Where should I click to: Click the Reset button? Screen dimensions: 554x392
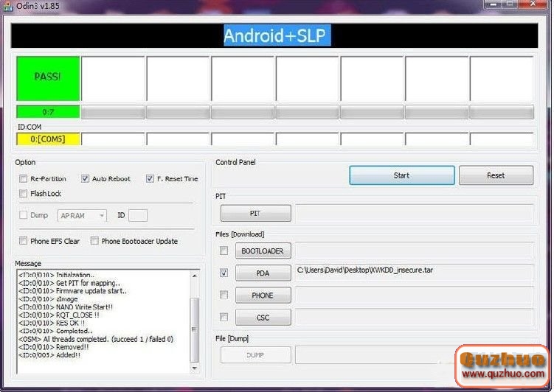[x=496, y=175]
